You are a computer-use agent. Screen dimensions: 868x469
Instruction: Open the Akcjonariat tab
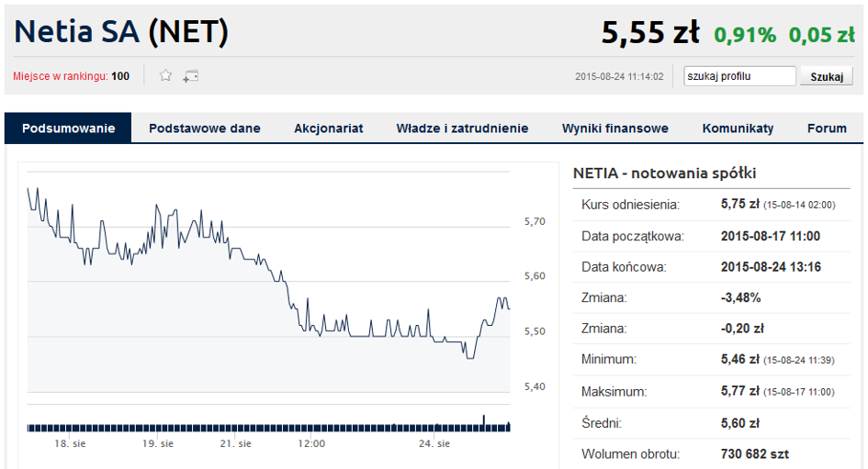tap(328, 128)
